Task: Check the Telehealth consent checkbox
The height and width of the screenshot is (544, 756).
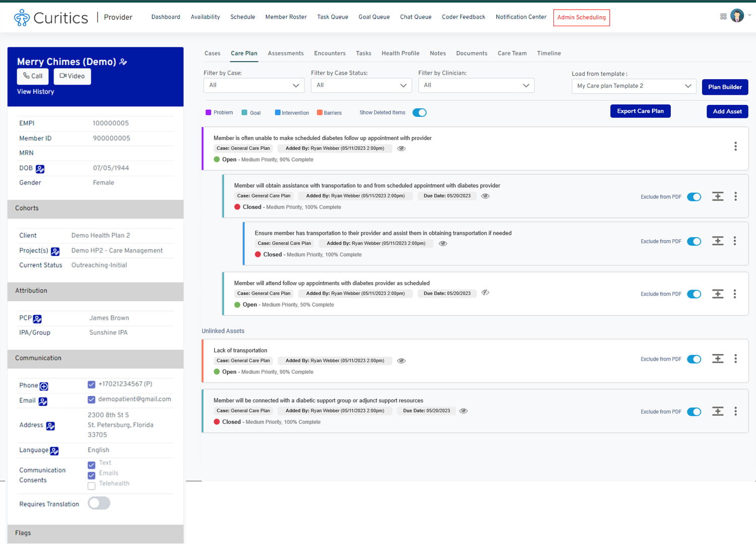Action: click(x=91, y=486)
